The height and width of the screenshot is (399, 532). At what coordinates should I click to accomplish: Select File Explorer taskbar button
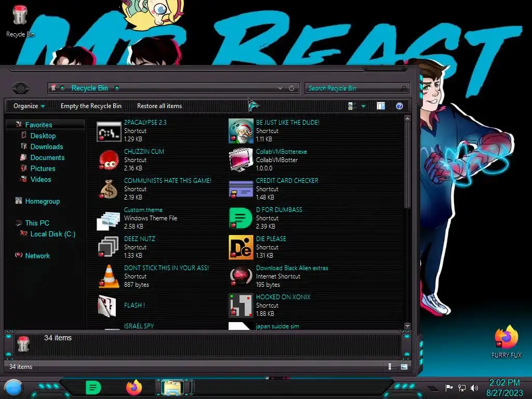[172, 388]
